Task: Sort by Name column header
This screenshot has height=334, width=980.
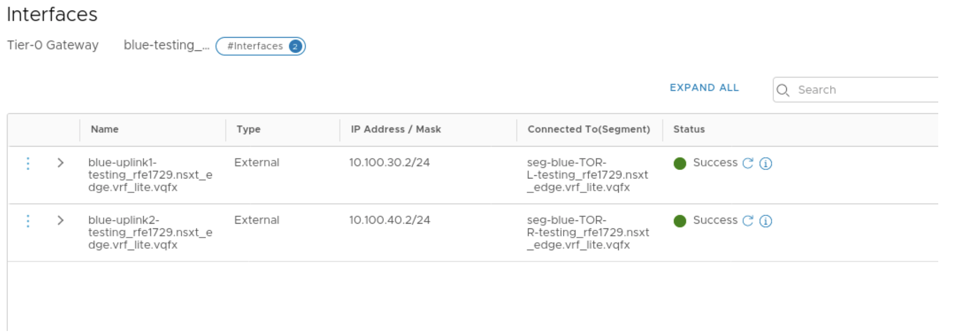Action: pyautogui.click(x=105, y=129)
